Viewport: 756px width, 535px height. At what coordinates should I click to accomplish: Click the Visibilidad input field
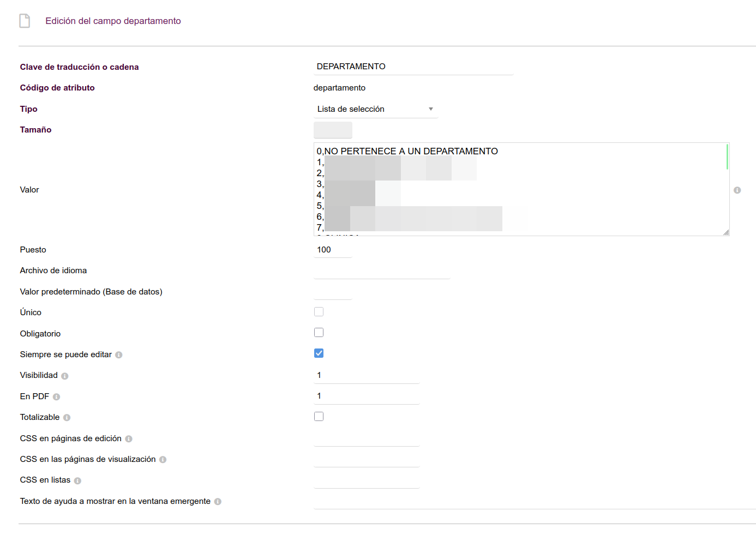366,375
